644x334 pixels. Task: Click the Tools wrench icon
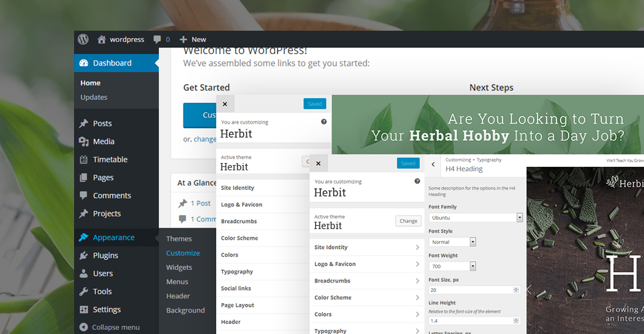pos(83,291)
